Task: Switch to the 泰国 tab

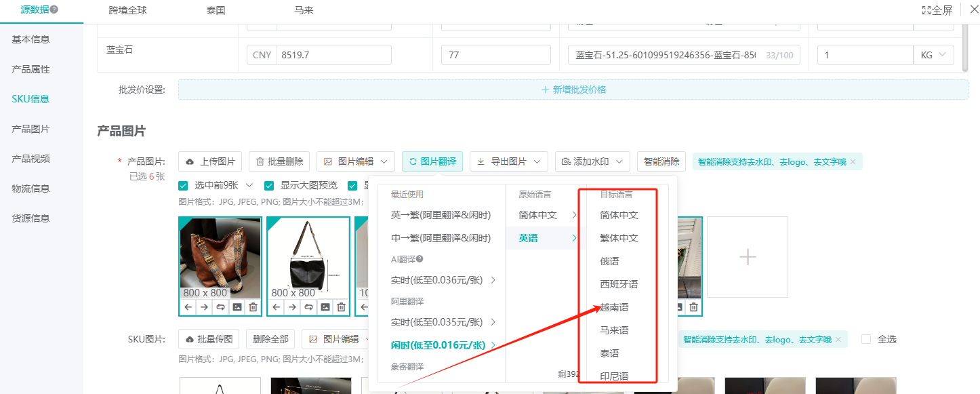Action: 216,11
